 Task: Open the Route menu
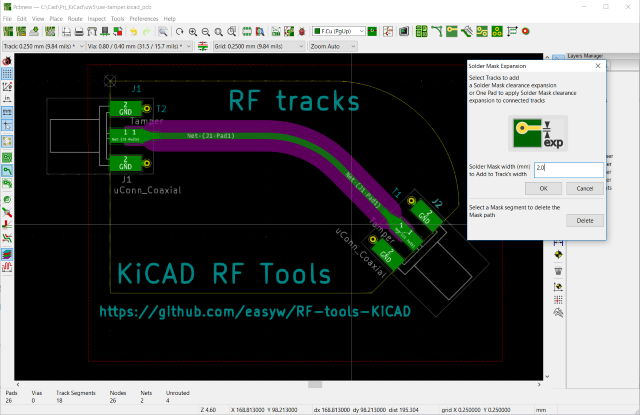pos(75,19)
